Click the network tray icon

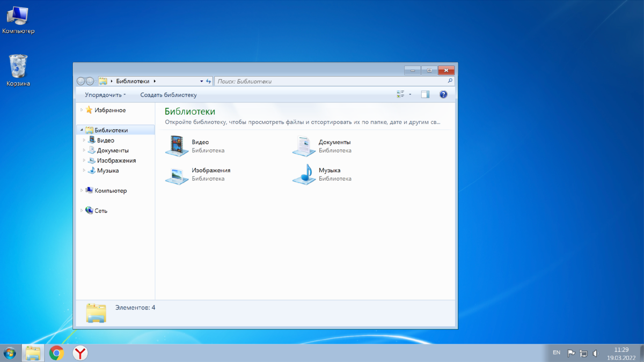click(583, 353)
